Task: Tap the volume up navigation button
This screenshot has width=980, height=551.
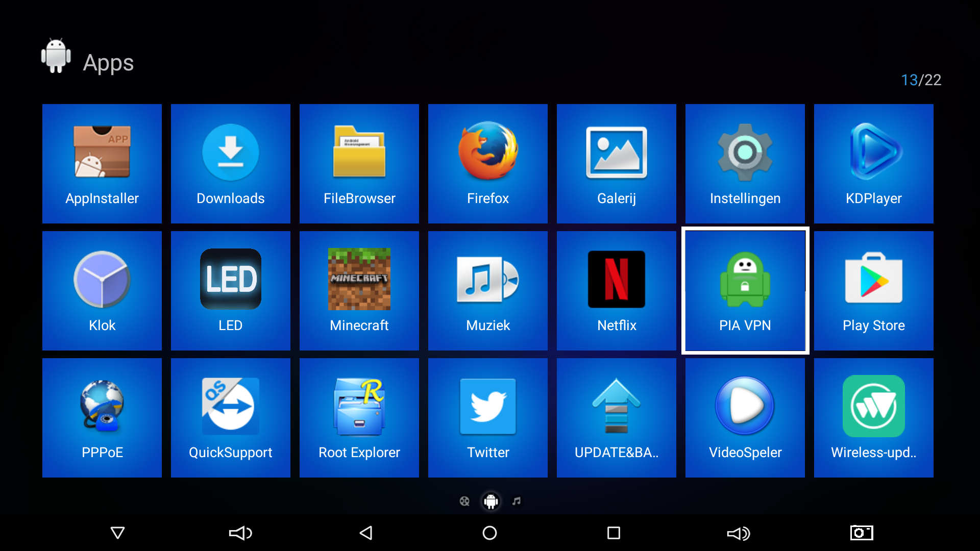Action: point(739,533)
